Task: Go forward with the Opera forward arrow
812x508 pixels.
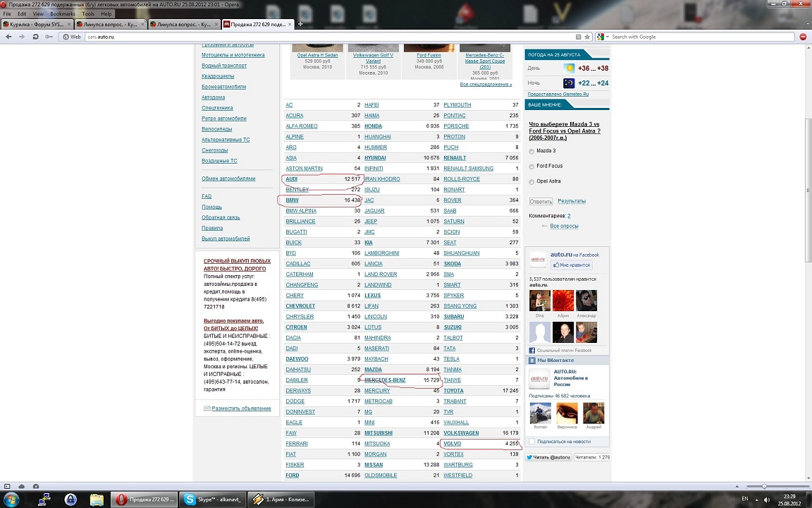Action: [22, 37]
